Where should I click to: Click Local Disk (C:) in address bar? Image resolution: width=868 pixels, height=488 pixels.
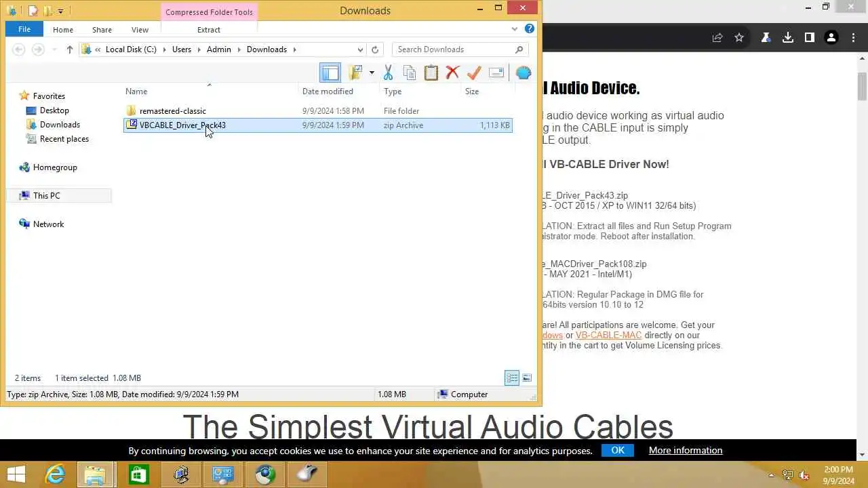pos(131,49)
